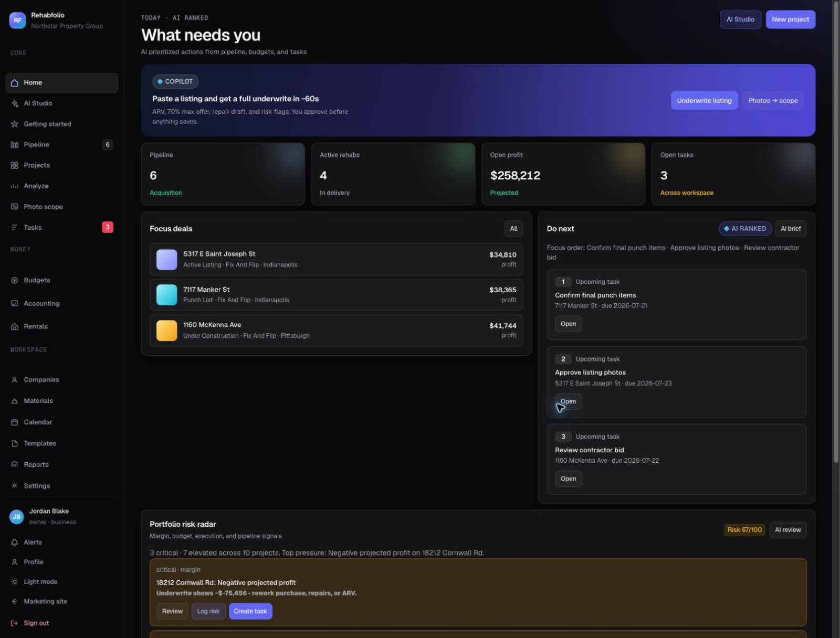The width and height of the screenshot is (840, 638).
Task: Click the Companies person icon
Action: [15, 380]
